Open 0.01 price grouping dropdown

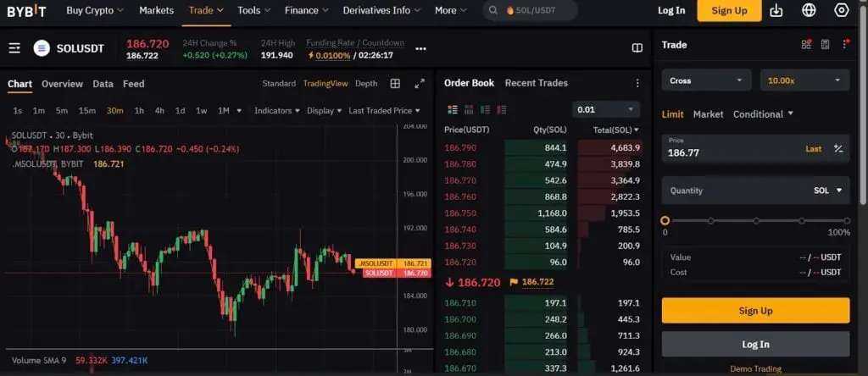[x=606, y=109]
